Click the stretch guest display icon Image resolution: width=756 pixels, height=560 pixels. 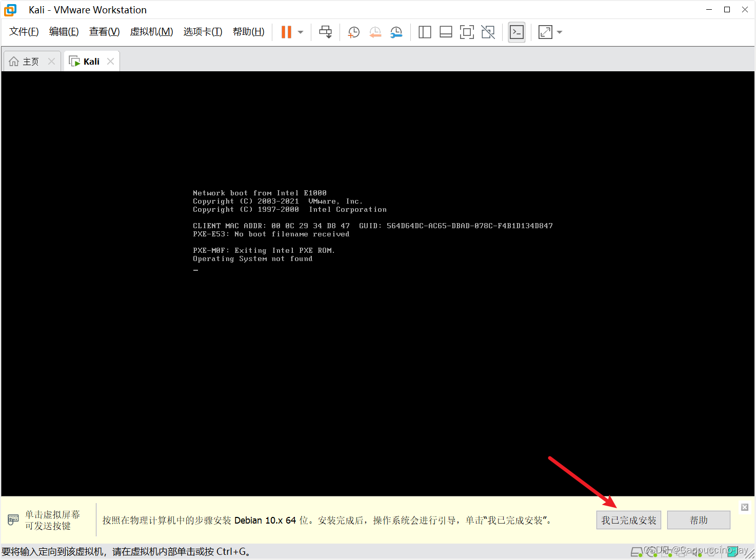pyautogui.click(x=545, y=32)
